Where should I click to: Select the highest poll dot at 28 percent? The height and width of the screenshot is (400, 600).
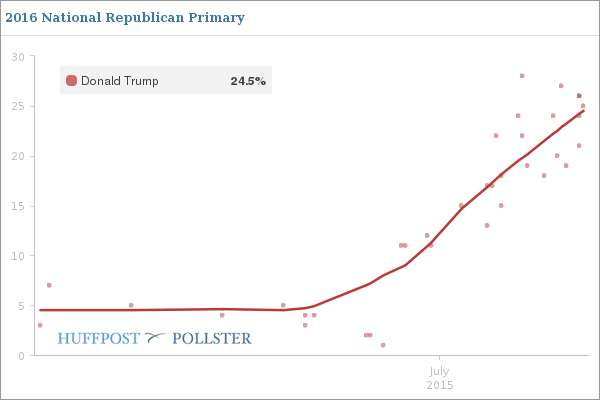click(522, 76)
